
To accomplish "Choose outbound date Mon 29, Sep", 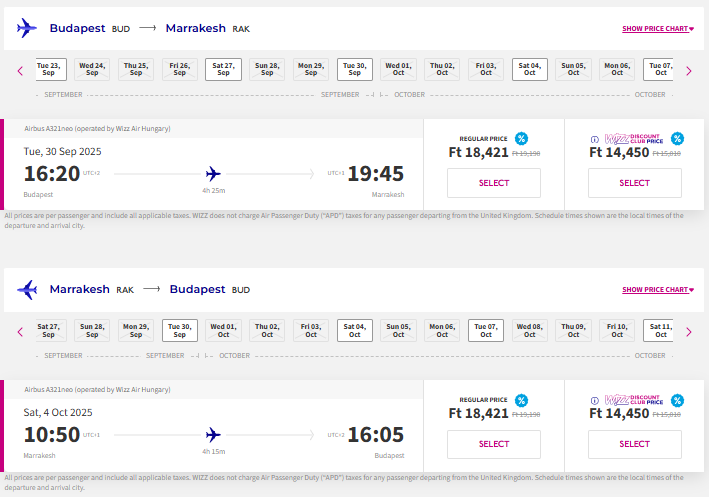I will tap(311, 69).
